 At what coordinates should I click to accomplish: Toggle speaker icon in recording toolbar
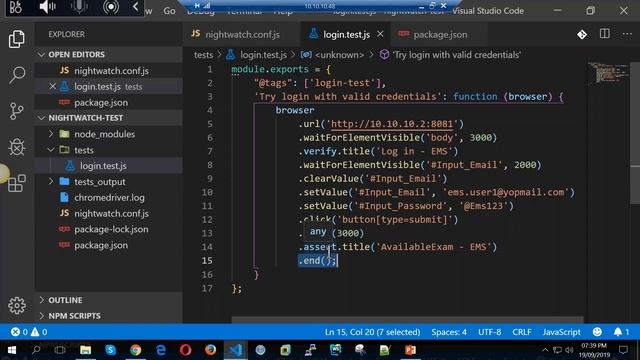point(47,7)
